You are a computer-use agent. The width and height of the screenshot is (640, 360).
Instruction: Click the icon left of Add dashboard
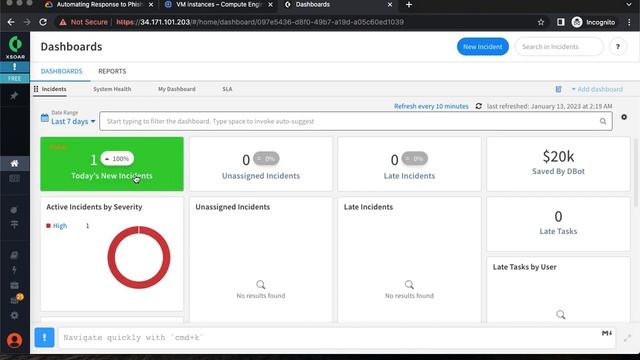558,89
